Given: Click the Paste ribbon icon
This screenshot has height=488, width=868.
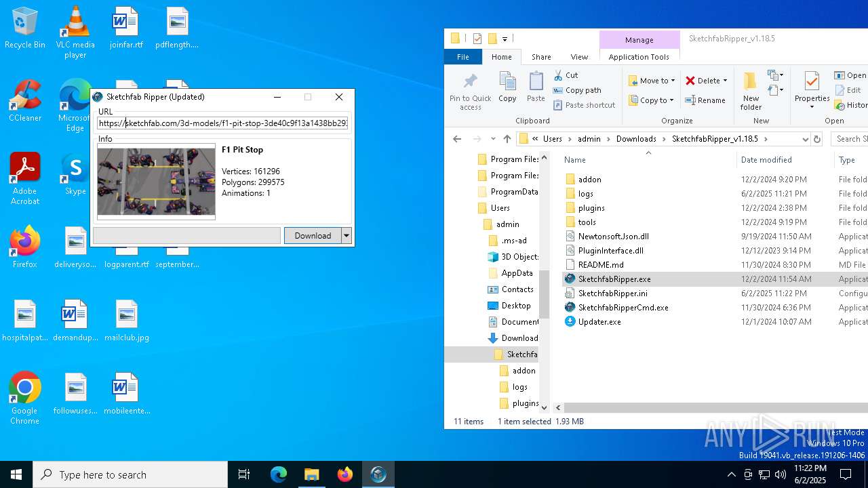Looking at the screenshot, I should point(536,87).
